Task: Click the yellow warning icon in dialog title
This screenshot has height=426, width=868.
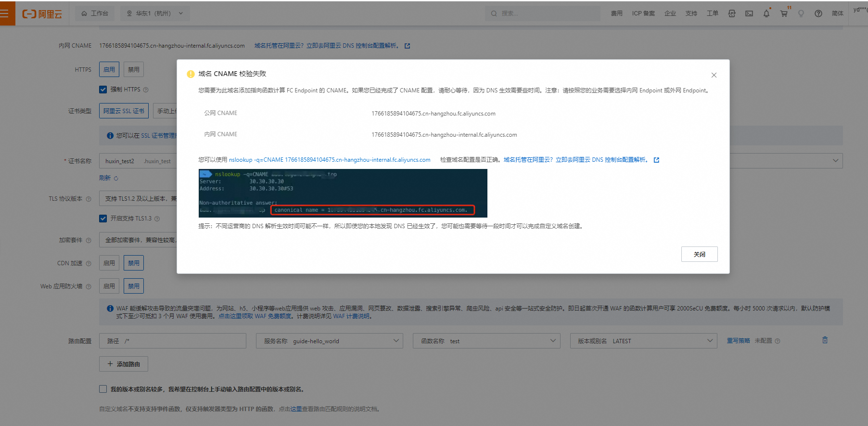Action: 191,74
